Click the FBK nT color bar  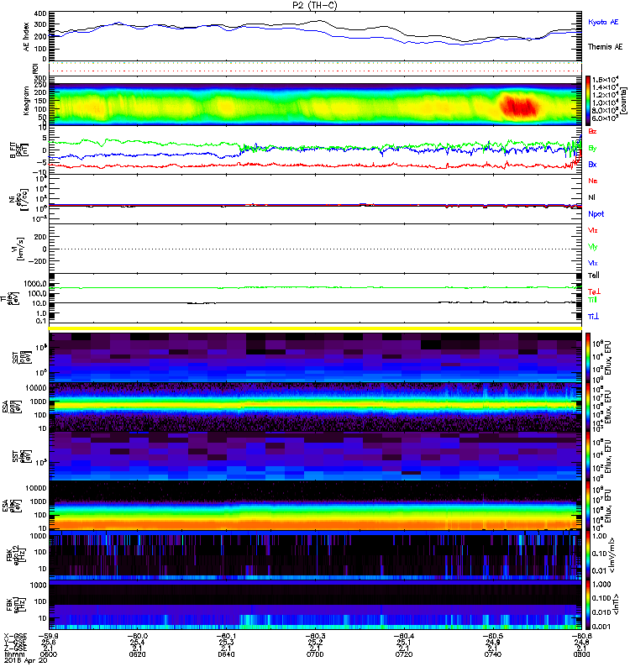click(588, 605)
